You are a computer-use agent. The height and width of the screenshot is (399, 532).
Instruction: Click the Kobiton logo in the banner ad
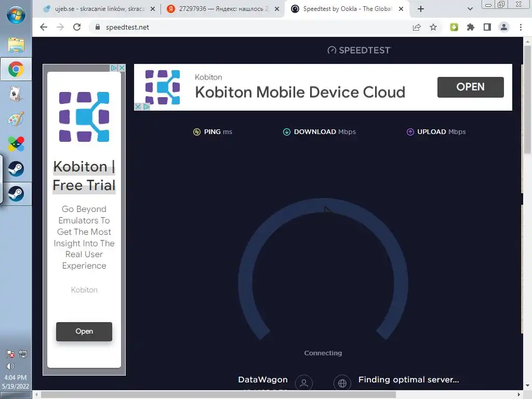click(x=162, y=87)
